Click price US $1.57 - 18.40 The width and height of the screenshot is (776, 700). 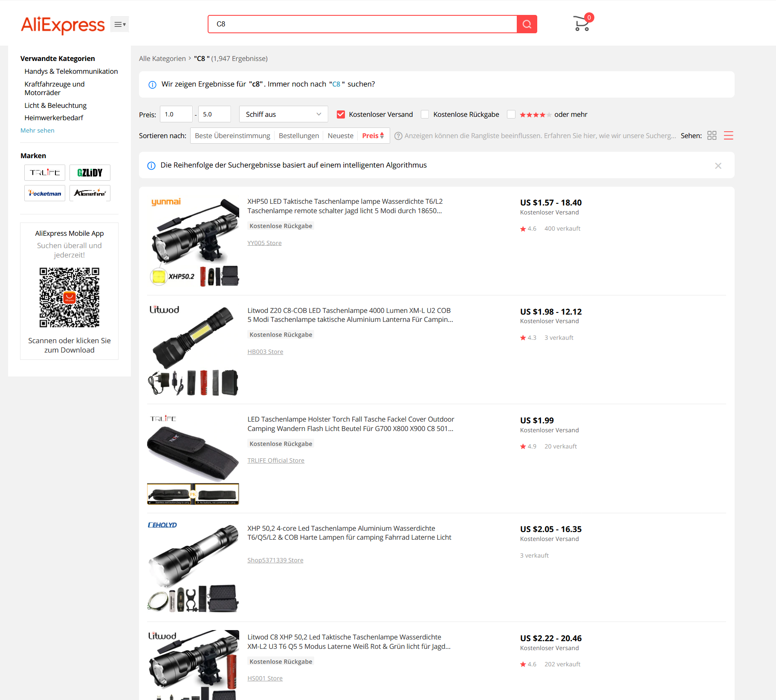click(551, 202)
